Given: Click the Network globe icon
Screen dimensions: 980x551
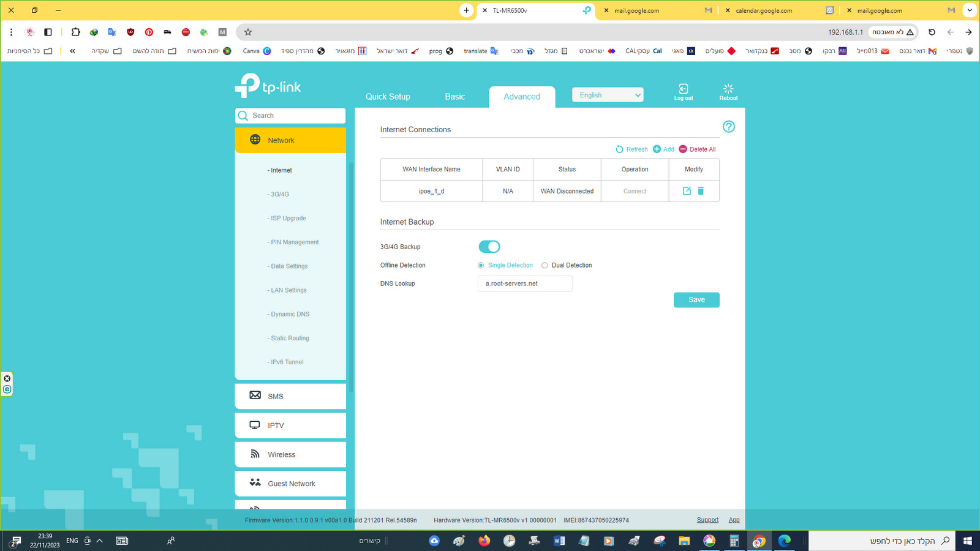Looking at the screenshot, I should click(x=255, y=140).
